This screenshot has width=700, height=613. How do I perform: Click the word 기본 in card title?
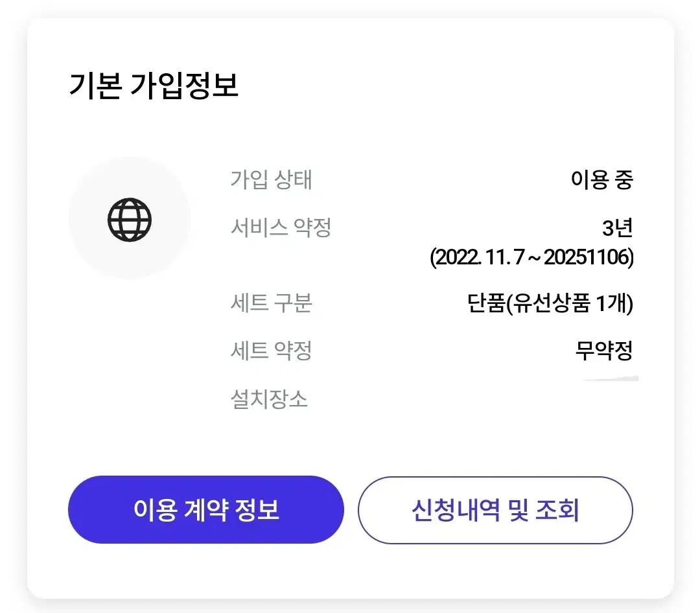pyautogui.click(x=95, y=86)
